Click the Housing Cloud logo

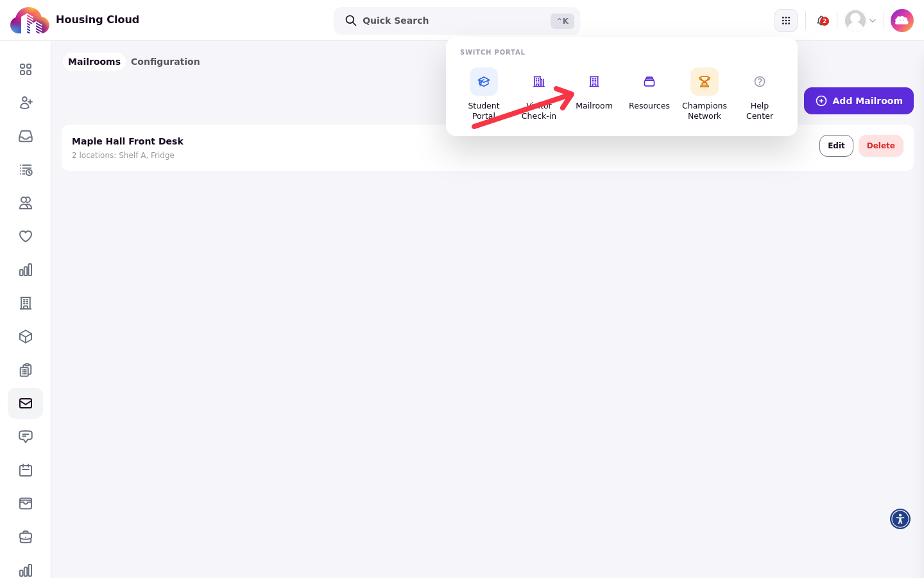[30, 21]
